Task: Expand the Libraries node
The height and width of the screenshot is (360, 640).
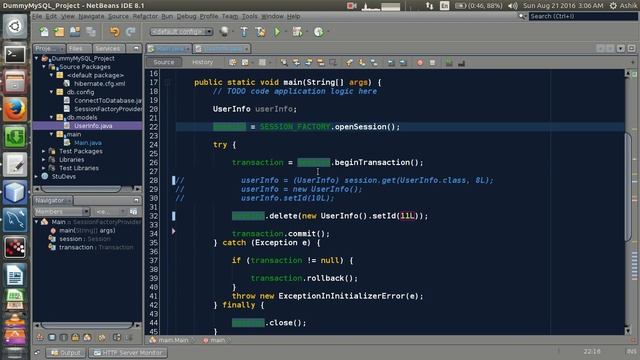Action: point(44,160)
